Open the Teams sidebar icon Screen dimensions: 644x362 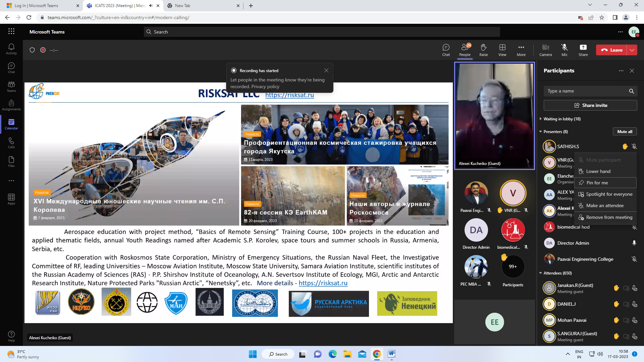point(11,86)
